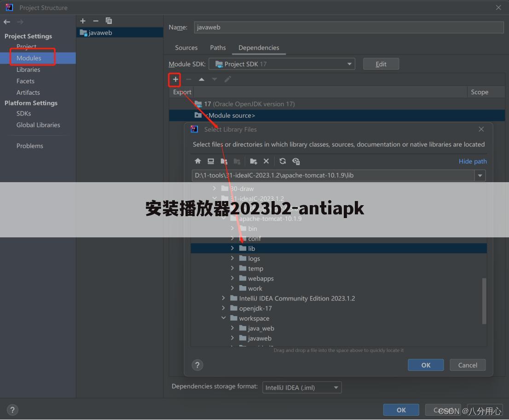Expand the webapps folder
This screenshot has width=509, height=420.
[232, 278]
